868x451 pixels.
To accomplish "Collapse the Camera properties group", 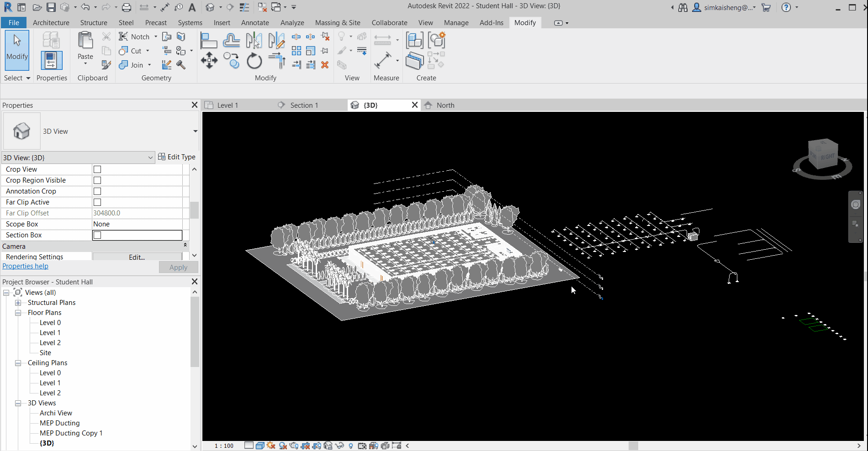I will [x=185, y=246].
